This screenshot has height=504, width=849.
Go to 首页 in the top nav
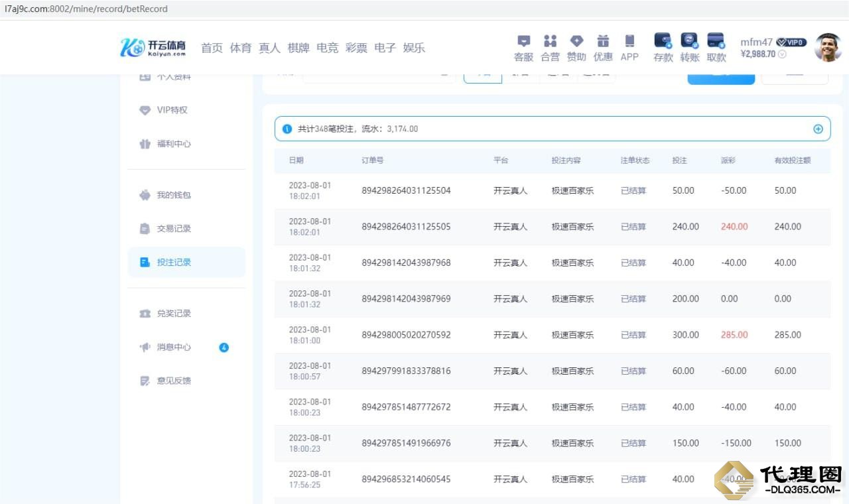[212, 48]
